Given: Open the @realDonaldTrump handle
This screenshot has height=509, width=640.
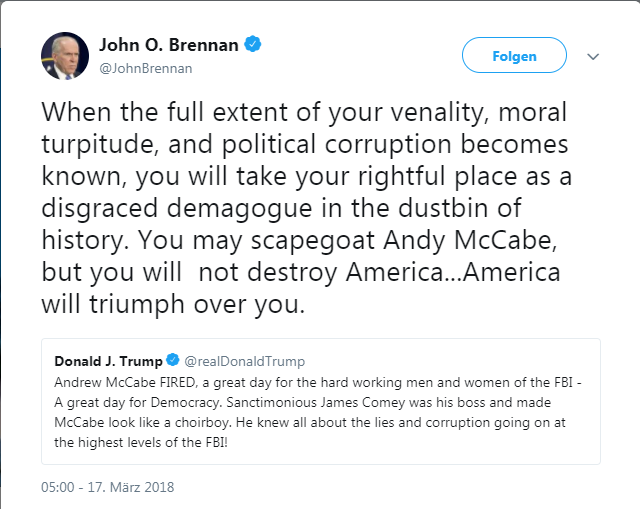Looking at the screenshot, I should (244, 361).
